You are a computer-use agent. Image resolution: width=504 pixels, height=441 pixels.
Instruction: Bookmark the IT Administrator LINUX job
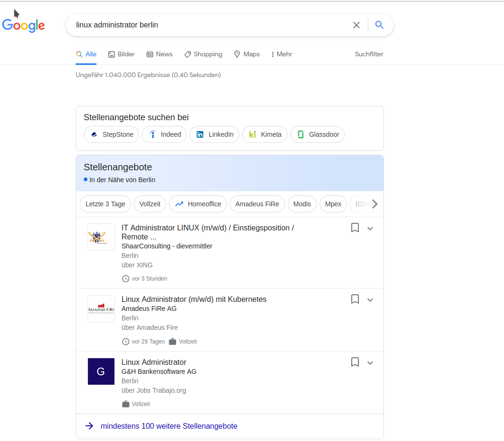click(x=355, y=228)
